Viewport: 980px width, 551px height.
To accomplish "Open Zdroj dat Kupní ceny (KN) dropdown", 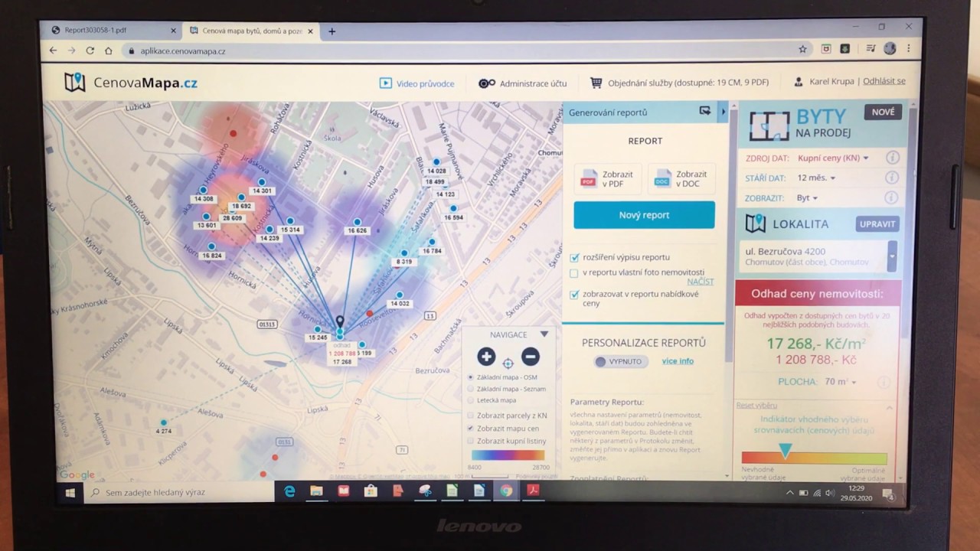I will (834, 158).
